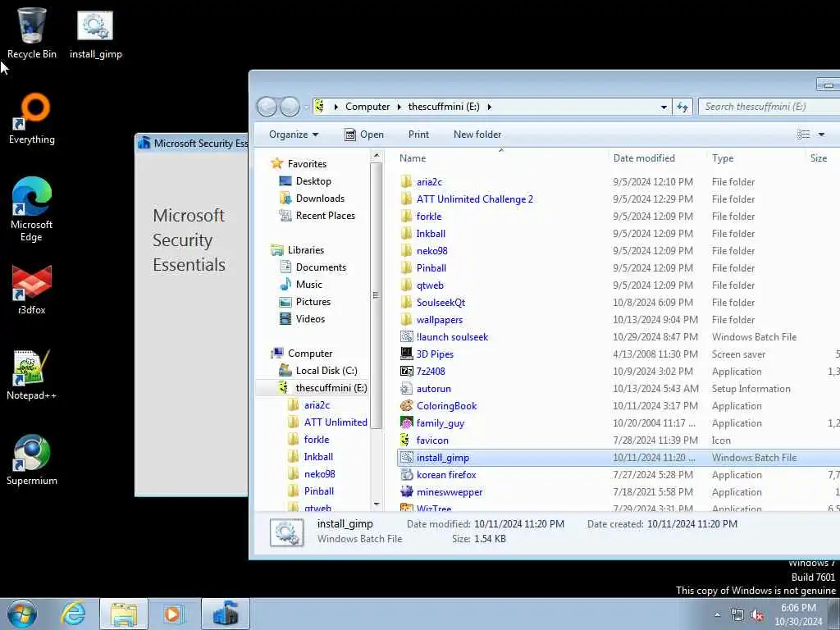Viewport: 840px width, 630px height.
Task: Open the view options dropdown arrow
Action: click(x=821, y=135)
